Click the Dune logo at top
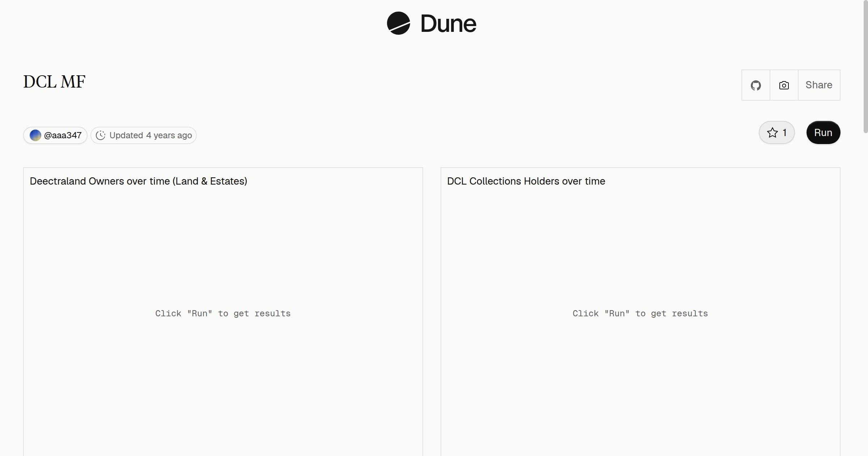The height and width of the screenshot is (456, 868). coord(431,24)
